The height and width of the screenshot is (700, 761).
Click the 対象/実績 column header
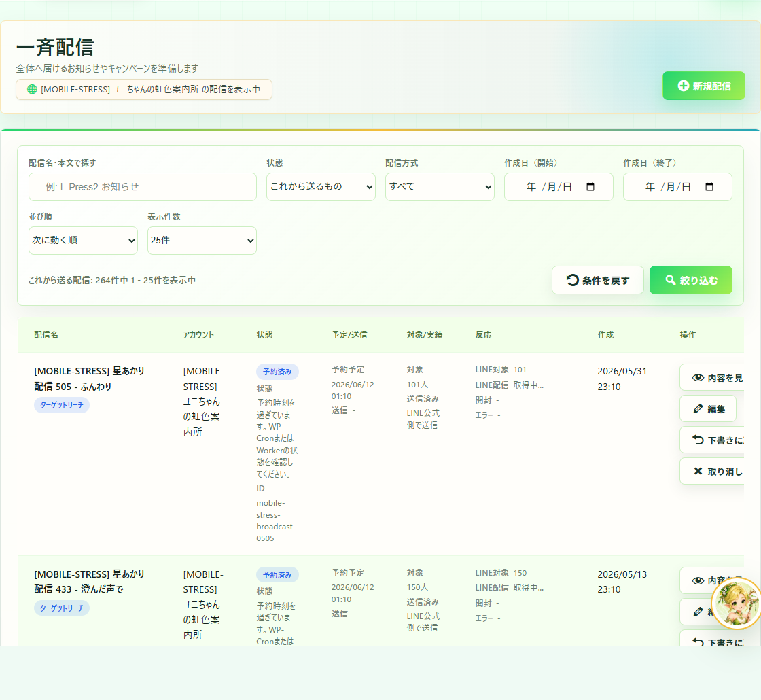[425, 335]
